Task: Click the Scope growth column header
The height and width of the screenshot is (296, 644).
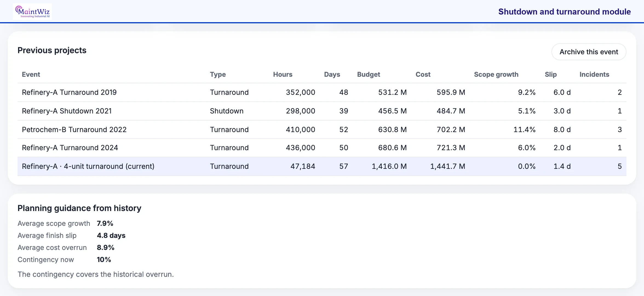Action: click(x=496, y=74)
